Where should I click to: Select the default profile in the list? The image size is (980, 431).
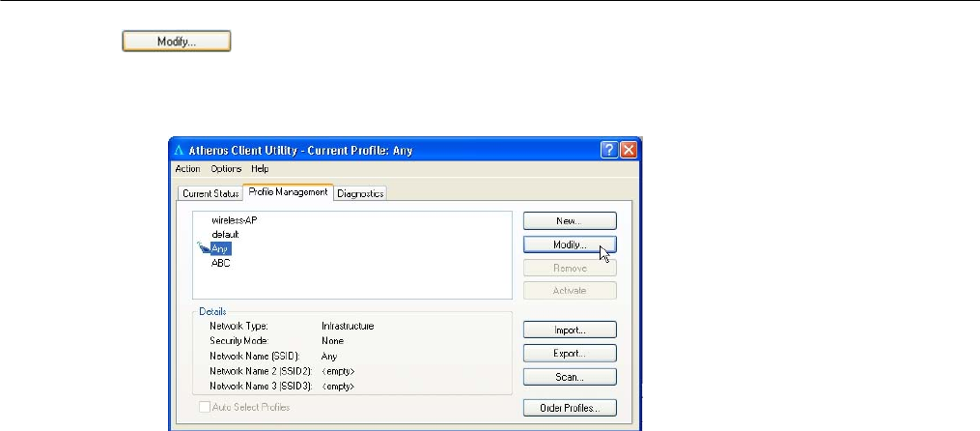[225, 235]
